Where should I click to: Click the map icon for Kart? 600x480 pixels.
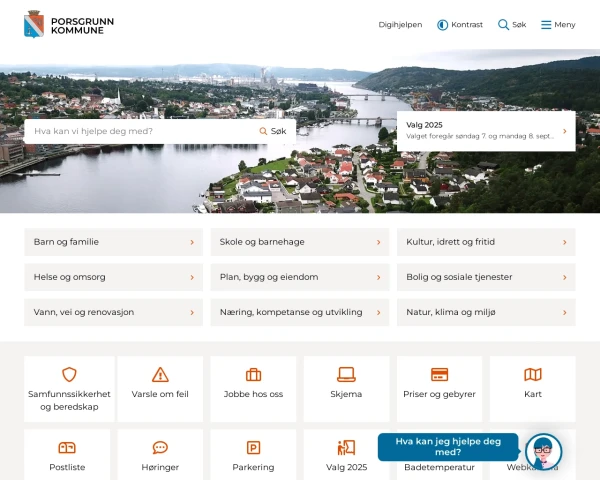533,375
